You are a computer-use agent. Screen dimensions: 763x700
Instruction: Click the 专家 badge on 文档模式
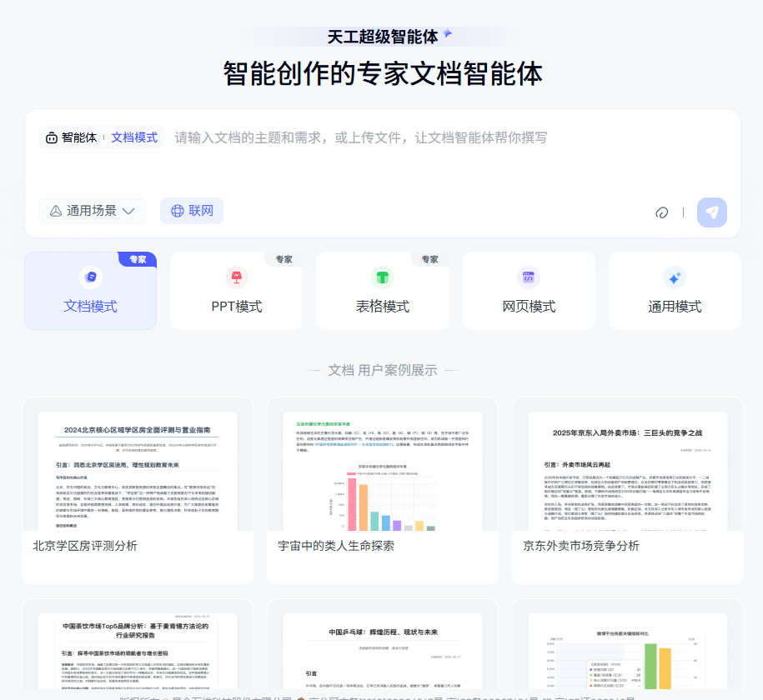click(138, 259)
